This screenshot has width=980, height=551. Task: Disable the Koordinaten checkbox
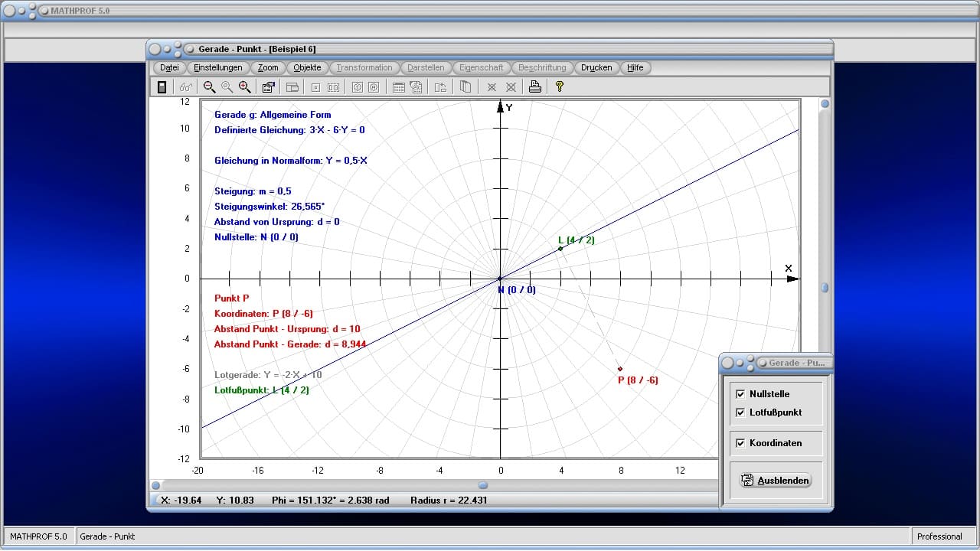740,443
